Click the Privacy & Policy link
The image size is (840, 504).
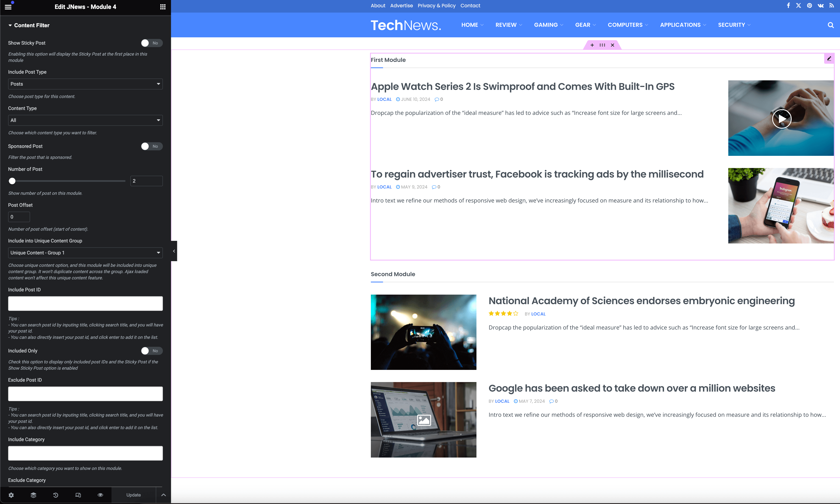click(x=436, y=5)
